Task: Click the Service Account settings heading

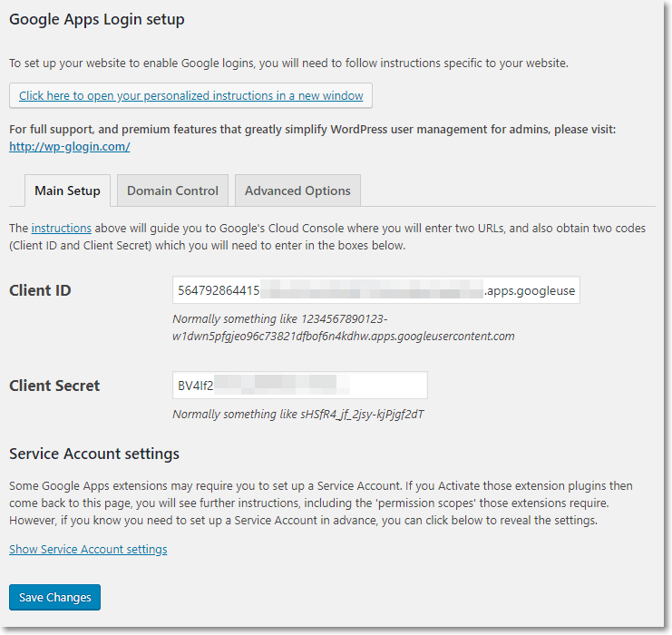Action: click(94, 454)
